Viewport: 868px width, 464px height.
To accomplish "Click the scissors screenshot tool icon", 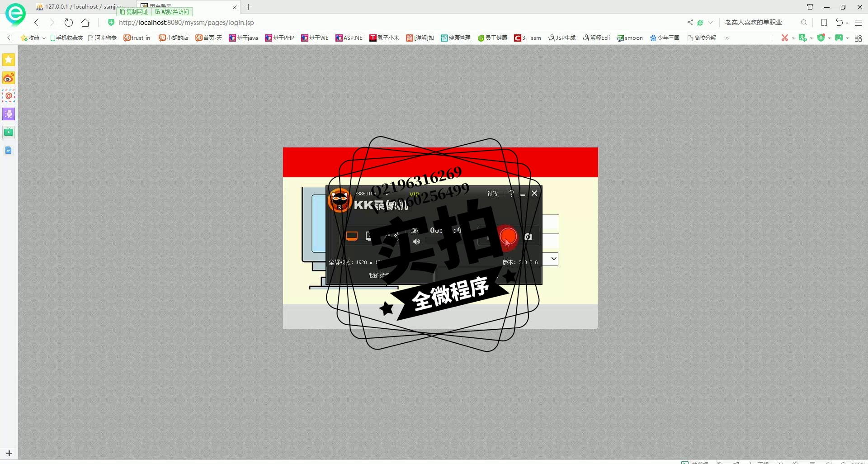I will tap(785, 38).
